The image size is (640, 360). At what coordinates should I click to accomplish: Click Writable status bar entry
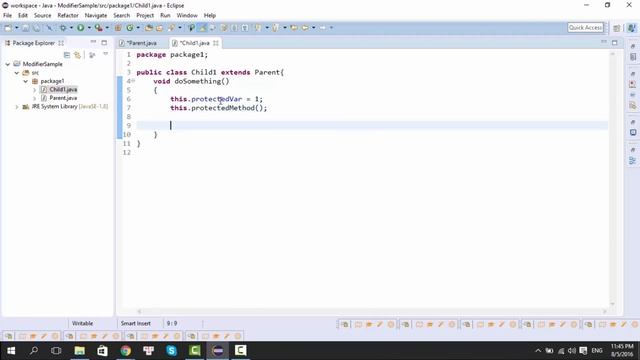pyautogui.click(x=82, y=323)
